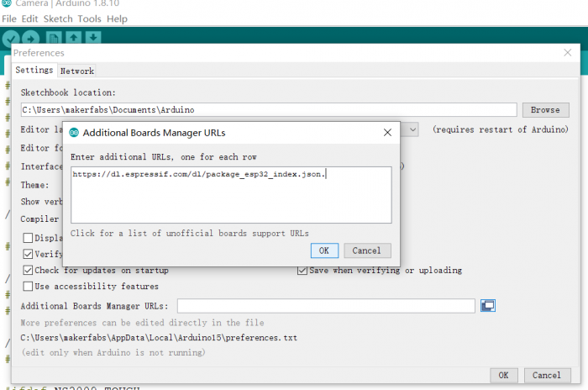Click '(requires restart of Arduino)' note

[x=501, y=129]
